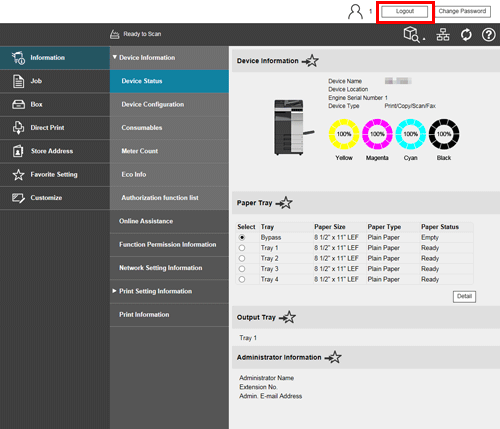The height and width of the screenshot is (429, 500).
Task: Open the Consumables submenu item
Action: click(x=169, y=128)
